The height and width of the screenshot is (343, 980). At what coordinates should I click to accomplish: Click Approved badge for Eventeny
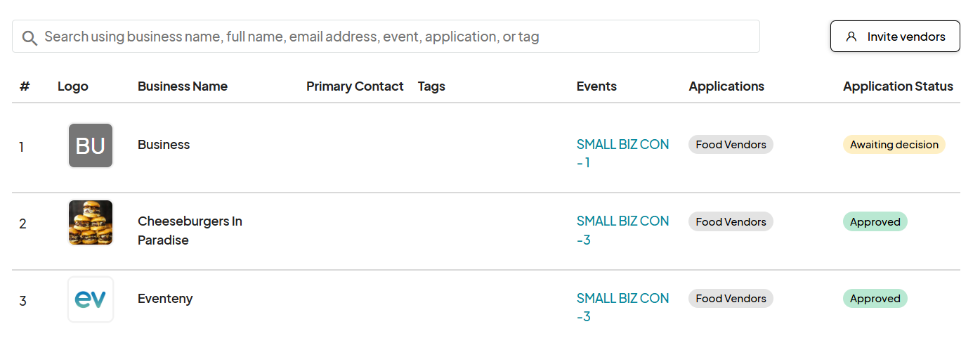pyautogui.click(x=875, y=299)
